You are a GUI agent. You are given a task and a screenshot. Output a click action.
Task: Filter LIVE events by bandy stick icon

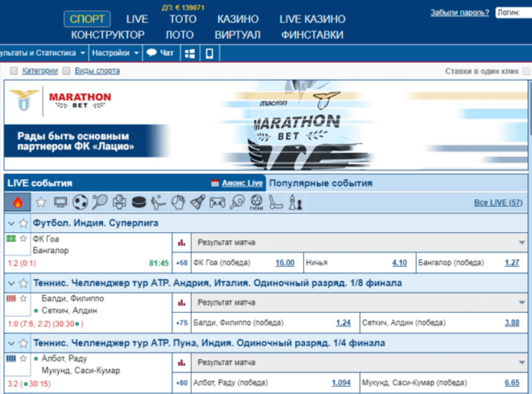276,202
